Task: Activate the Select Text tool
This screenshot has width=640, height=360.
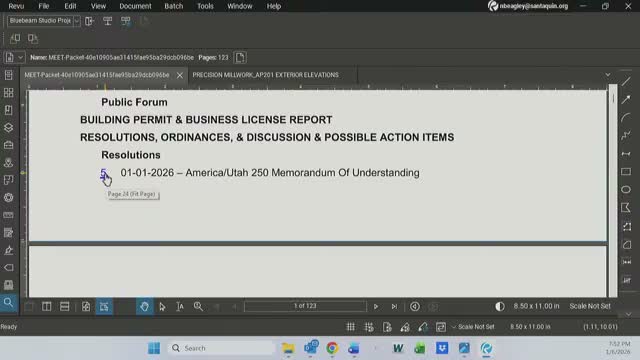Action: click(x=180, y=307)
